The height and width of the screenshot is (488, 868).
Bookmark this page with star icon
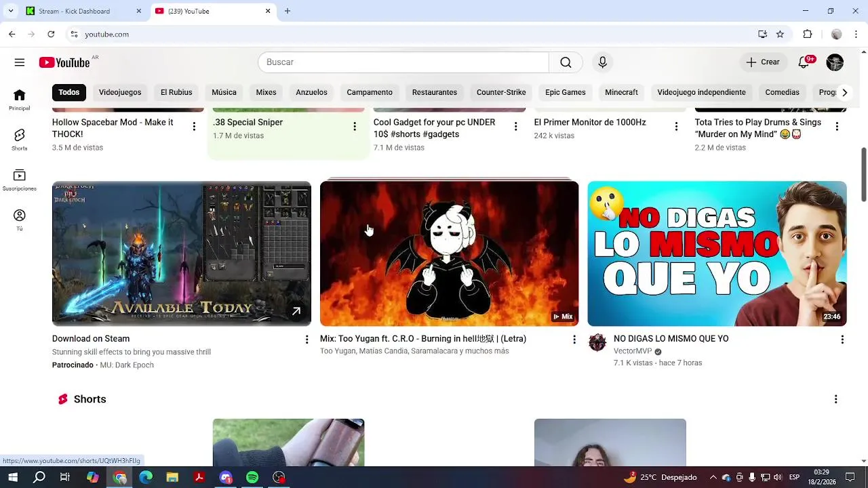coord(780,34)
